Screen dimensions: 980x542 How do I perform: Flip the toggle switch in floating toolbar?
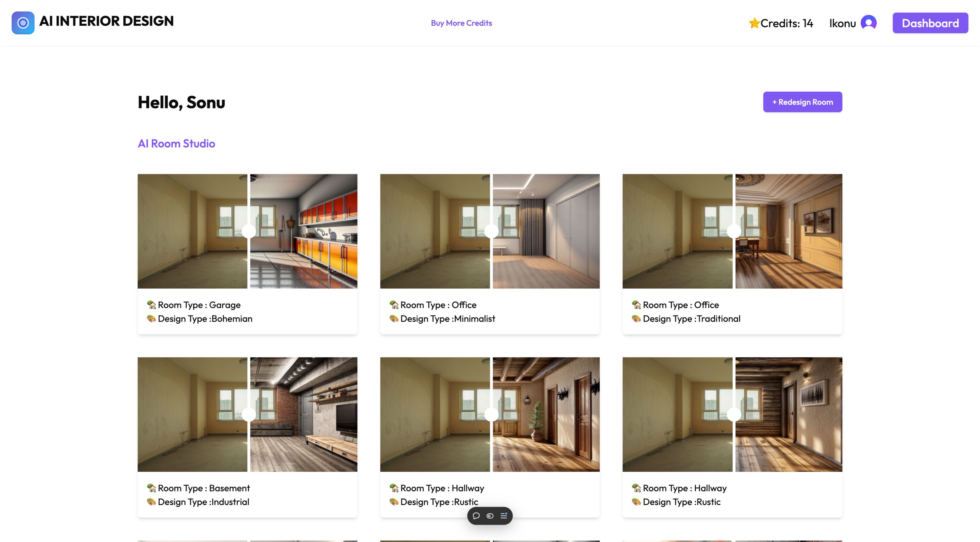(x=490, y=516)
